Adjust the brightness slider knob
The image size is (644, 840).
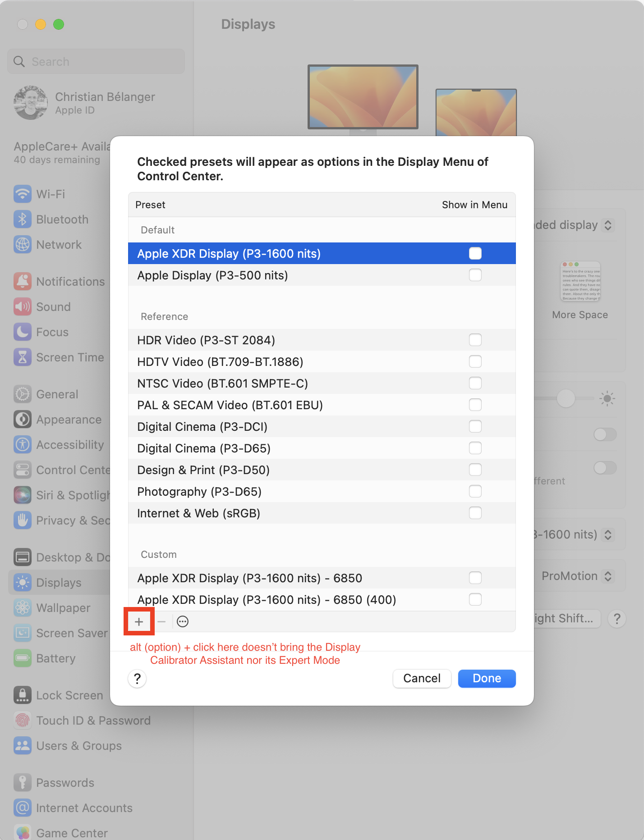click(566, 398)
